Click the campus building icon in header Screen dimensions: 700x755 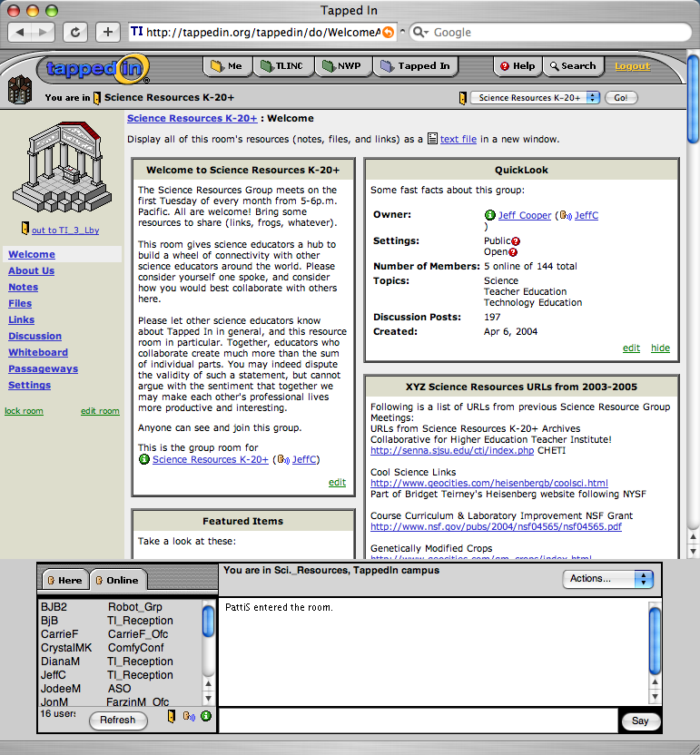pos(18,88)
